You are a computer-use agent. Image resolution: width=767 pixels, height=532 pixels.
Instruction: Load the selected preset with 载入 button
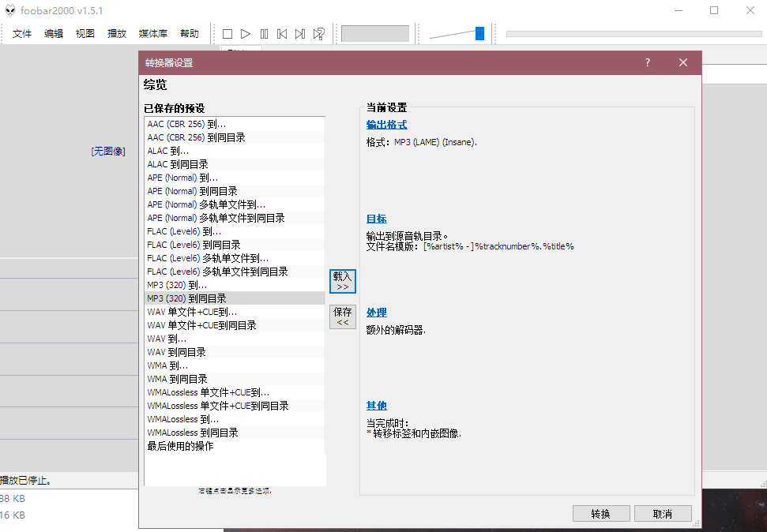[342, 281]
